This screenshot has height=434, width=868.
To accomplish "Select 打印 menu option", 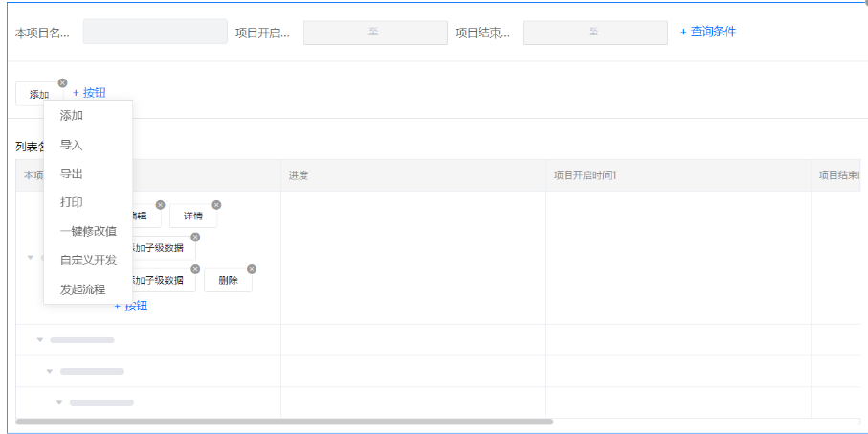I will (x=72, y=202).
